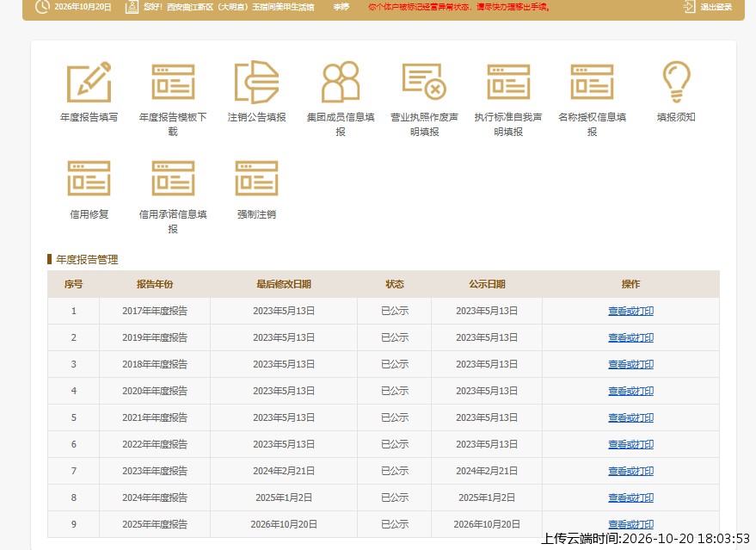This screenshot has height=550, width=756.
Task: Select the 2023年年度报告 cell
Action: pos(155,471)
